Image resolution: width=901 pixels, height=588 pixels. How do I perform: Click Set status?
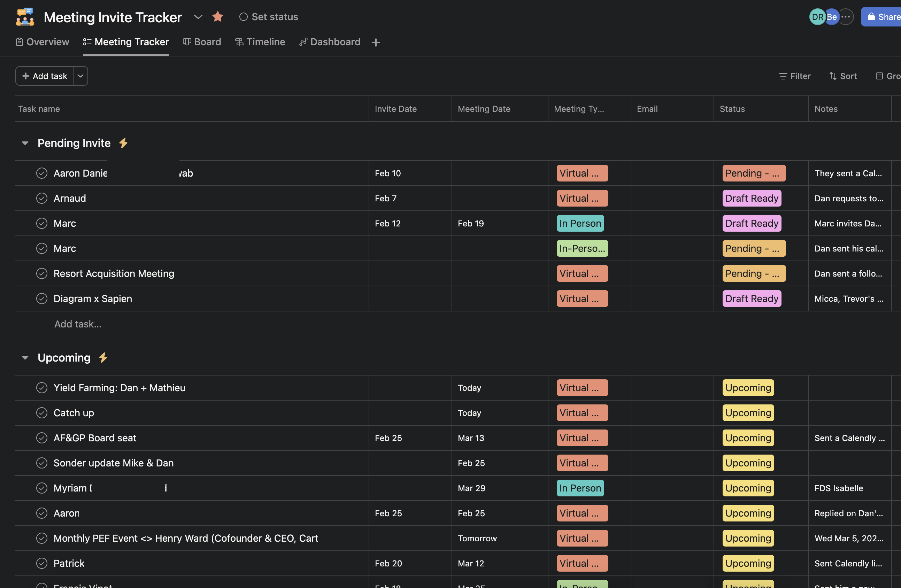coord(269,17)
